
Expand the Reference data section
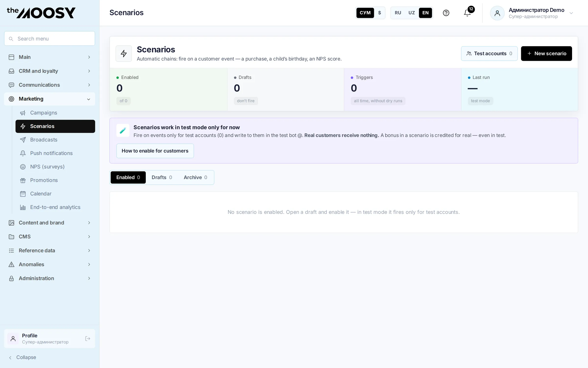(49, 251)
